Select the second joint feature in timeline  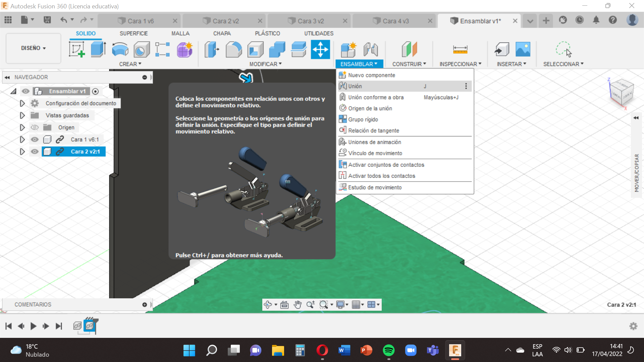point(89,325)
